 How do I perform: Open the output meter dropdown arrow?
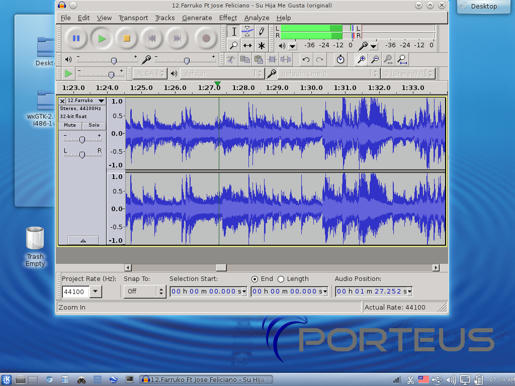tap(292, 46)
